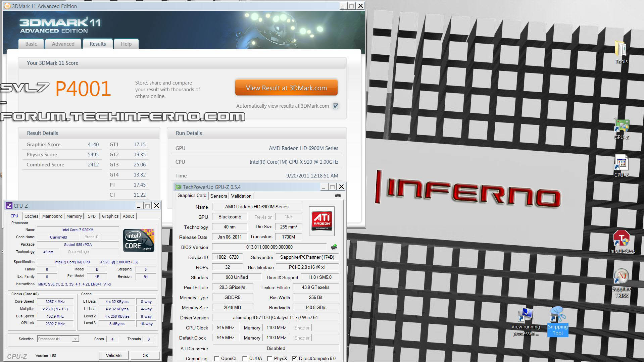
Task: Maximize the 3DMark 11 window
Action: [x=351, y=6]
